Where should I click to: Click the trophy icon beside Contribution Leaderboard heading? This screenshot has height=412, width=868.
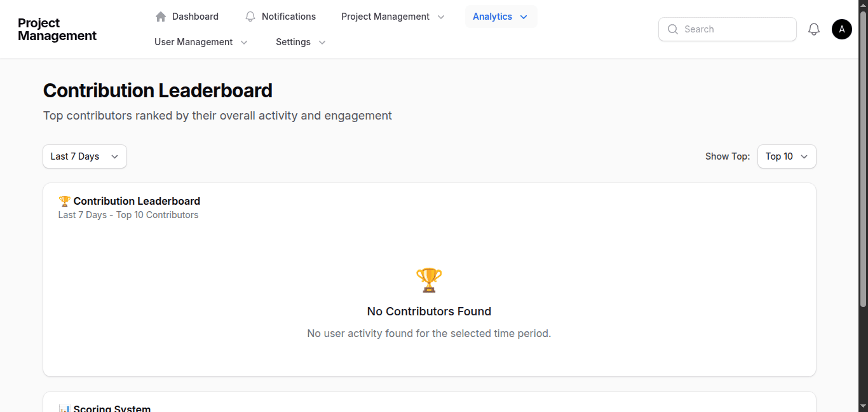64,200
